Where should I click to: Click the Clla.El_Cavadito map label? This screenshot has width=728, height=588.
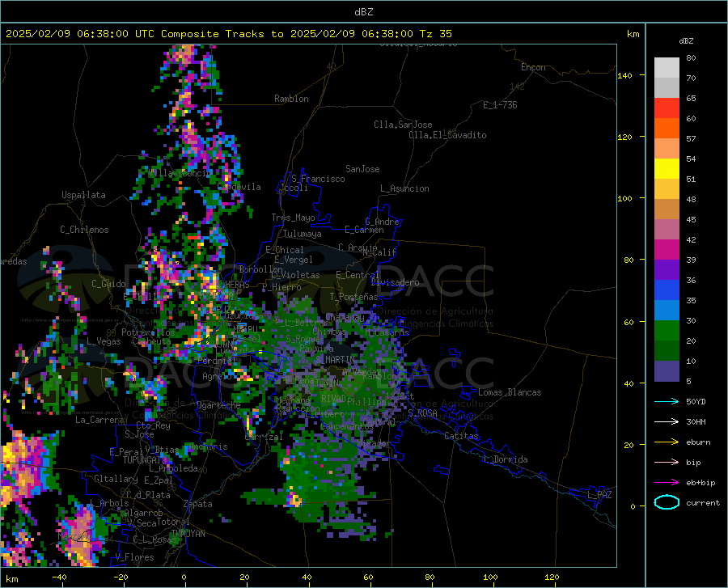point(447,135)
